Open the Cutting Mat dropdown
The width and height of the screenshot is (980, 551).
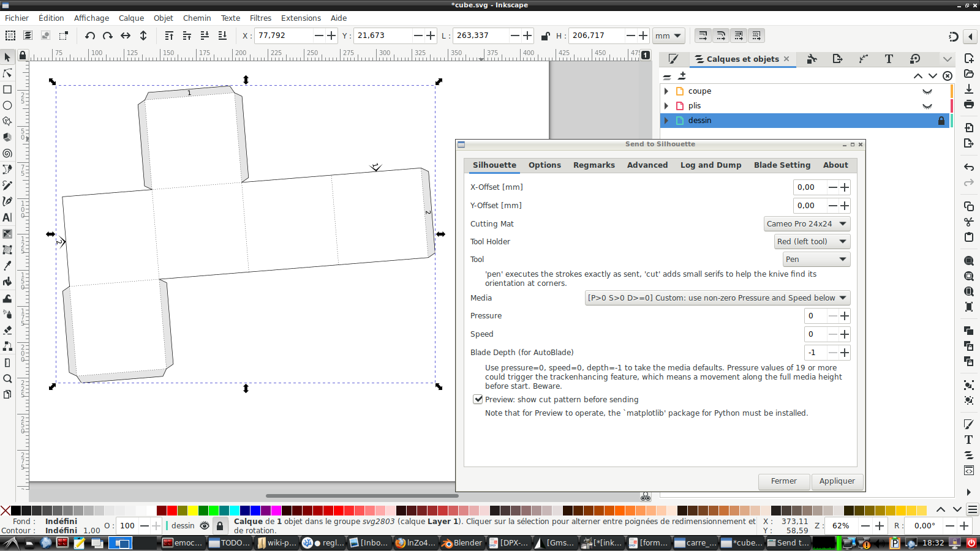coord(805,223)
